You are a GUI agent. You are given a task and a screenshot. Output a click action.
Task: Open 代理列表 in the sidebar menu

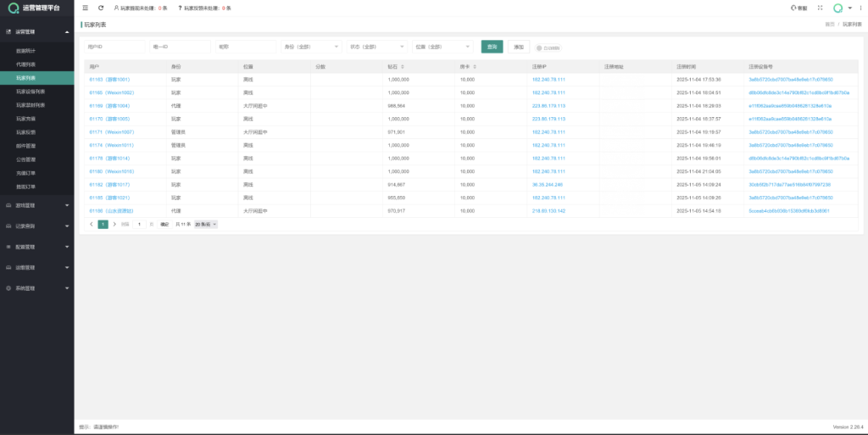(x=26, y=64)
